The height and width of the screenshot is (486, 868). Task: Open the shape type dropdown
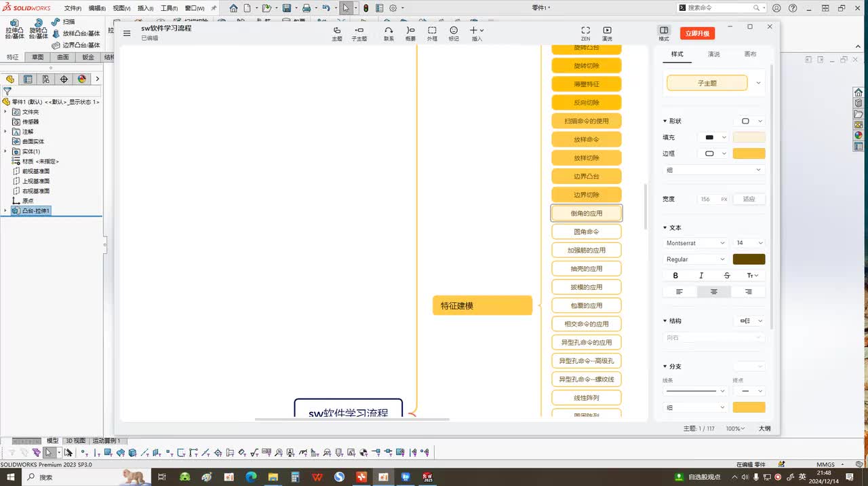750,121
